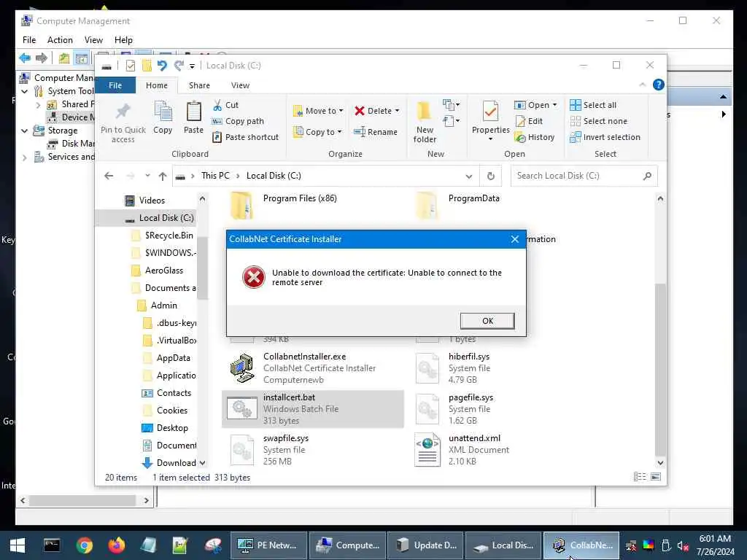The height and width of the screenshot is (560, 747).
Task: Click Select none in ribbon
Action: [x=599, y=121]
